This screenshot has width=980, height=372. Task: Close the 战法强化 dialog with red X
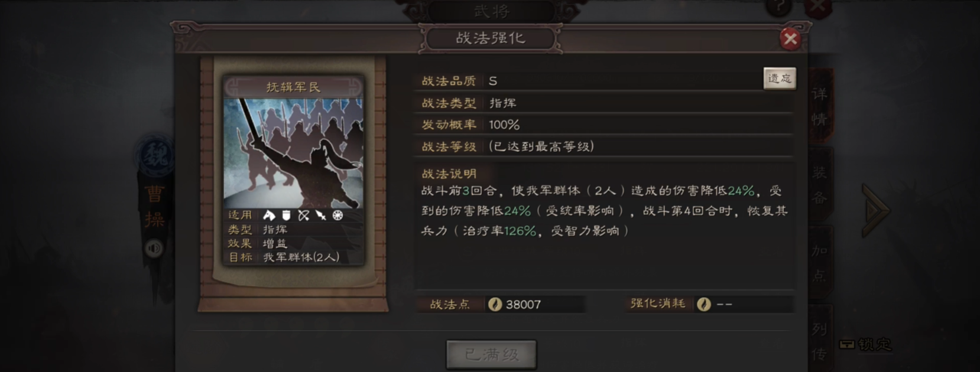coord(790,39)
